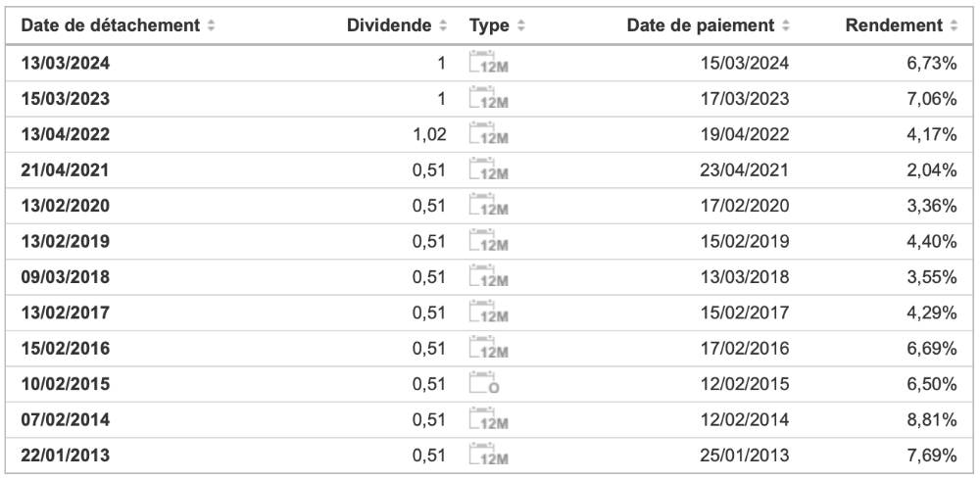Click the 12M type icon for 13/03/2024
The height and width of the screenshot is (480, 980).
pyautogui.click(x=489, y=65)
